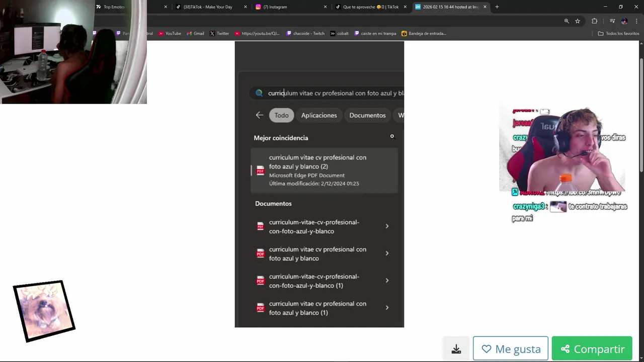
Task: Open the https://youtu.be bookmark
Action: pos(257,34)
